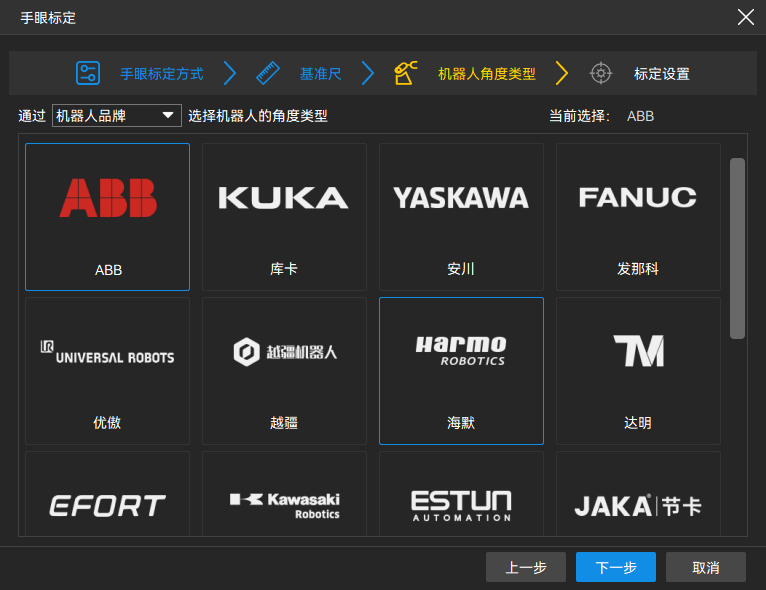Choose Universal Robots logo tile

(107, 370)
